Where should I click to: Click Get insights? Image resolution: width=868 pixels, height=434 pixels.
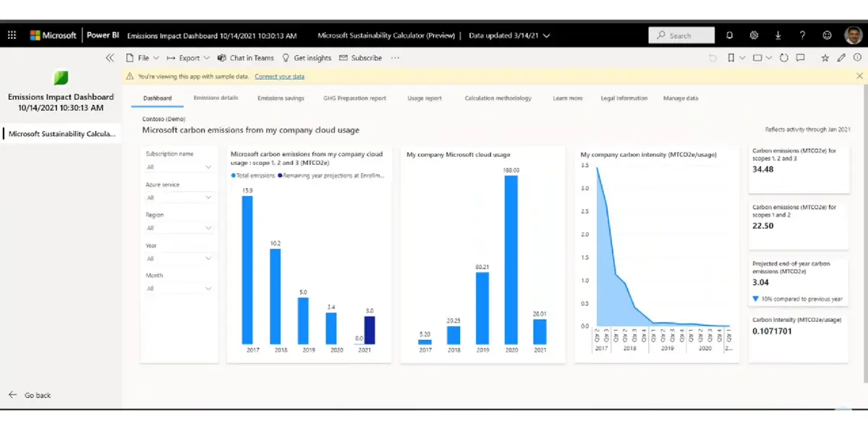coord(307,58)
